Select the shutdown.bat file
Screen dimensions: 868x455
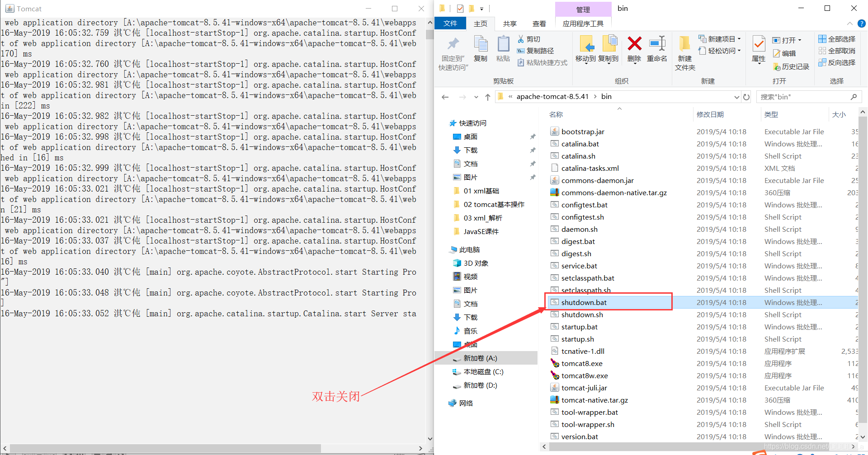tap(584, 302)
